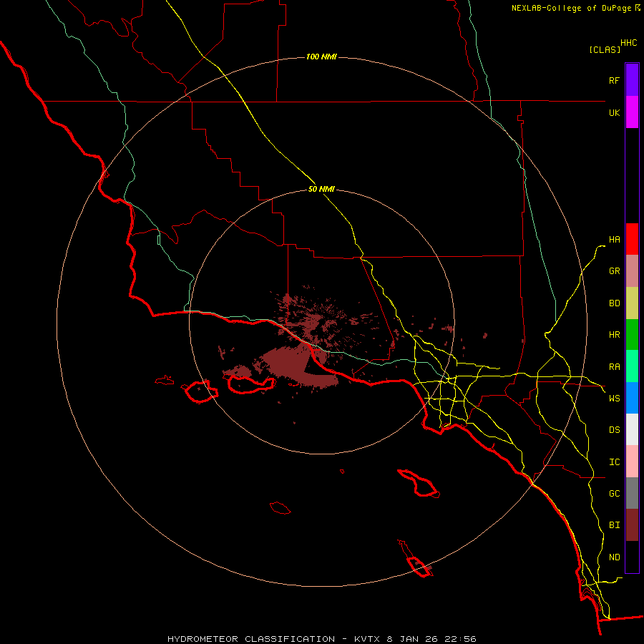Click the GC legend label

pyautogui.click(x=615, y=494)
